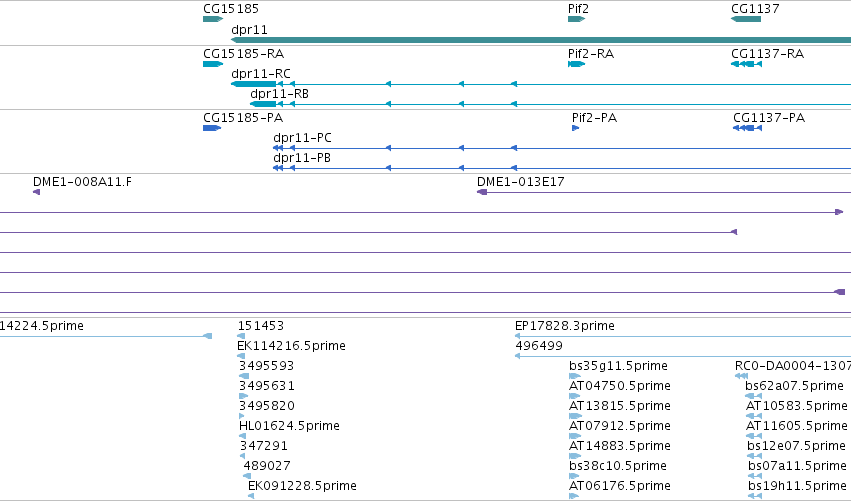The height and width of the screenshot is (501, 851).
Task: Select the dpr11-PB protein label
Action: click(302, 158)
